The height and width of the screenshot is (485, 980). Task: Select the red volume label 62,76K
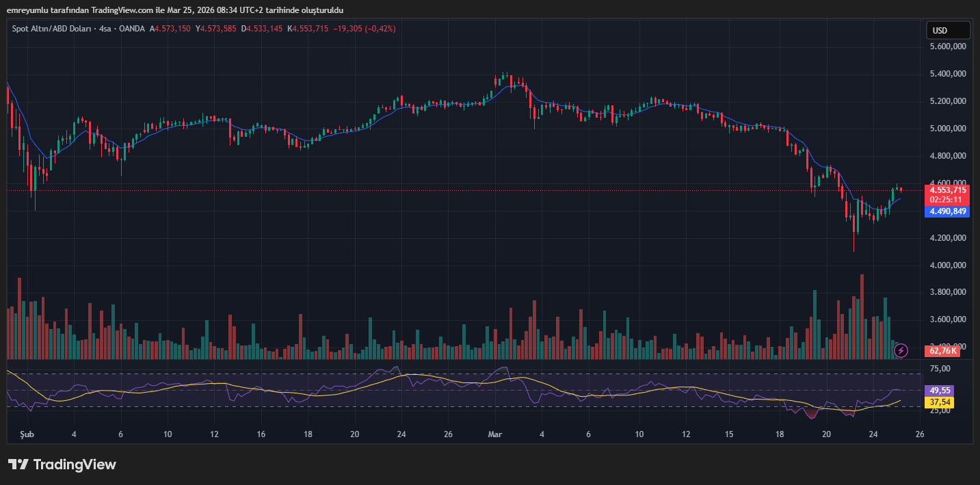(x=943, y=351)
